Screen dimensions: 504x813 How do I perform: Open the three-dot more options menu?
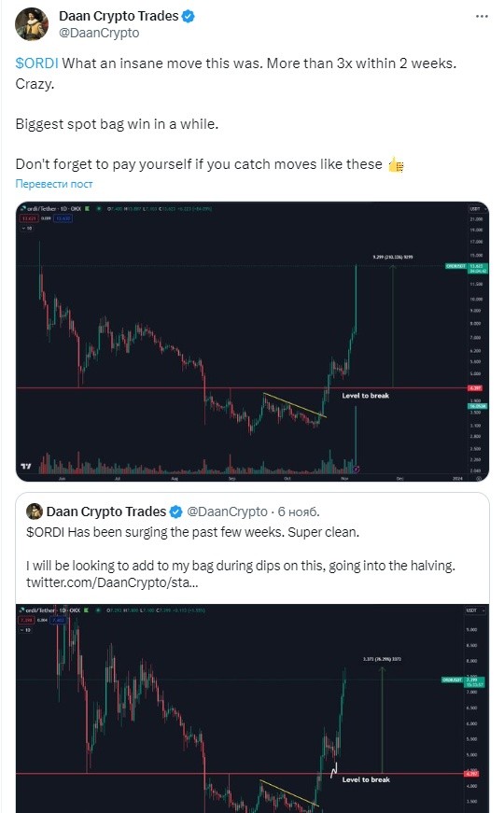point(482,16)
